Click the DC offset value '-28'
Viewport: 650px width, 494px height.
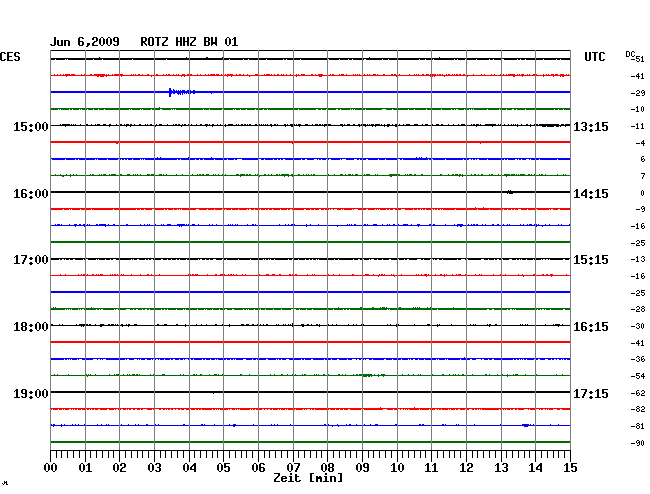638,309
